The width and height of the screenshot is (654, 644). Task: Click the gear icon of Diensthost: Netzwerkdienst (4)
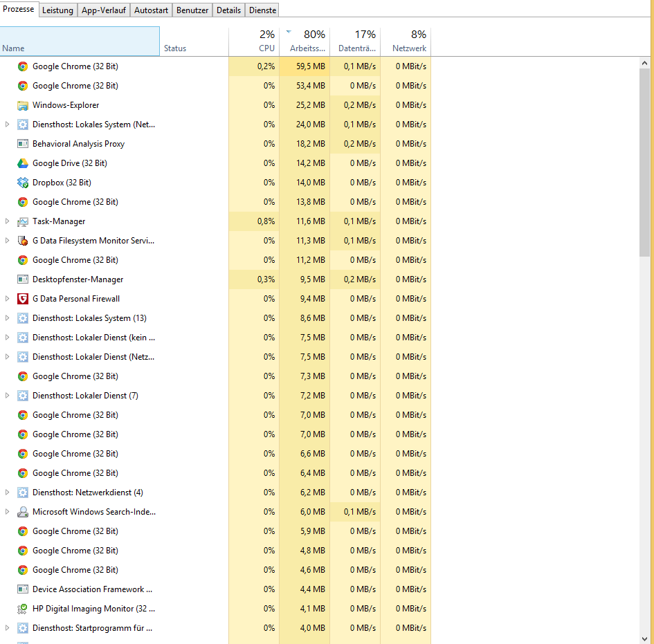23,493
